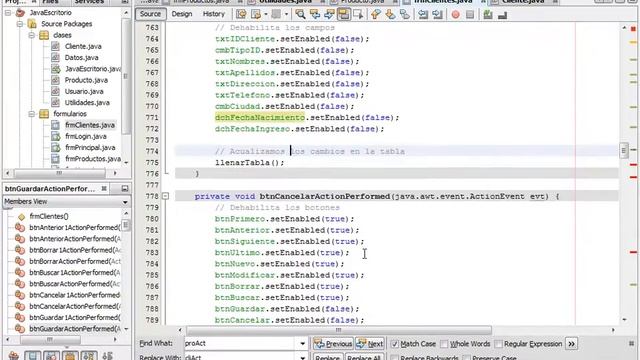This screenshot has width=640, height=360.
Task: Click the Next find button
Action: tap(370, 344)
